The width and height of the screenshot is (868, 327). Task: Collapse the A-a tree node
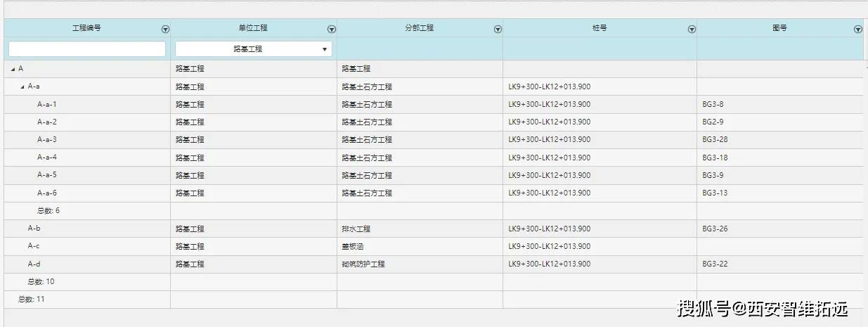22,86
